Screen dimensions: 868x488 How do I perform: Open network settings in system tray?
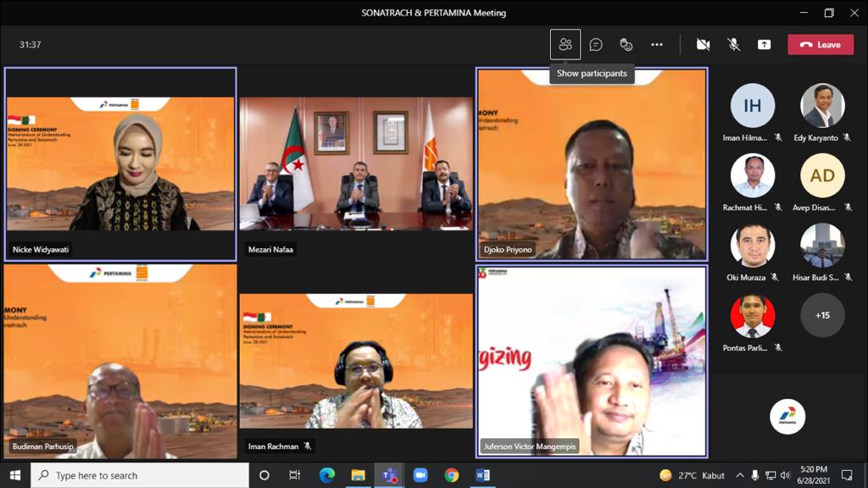[770, 475]
